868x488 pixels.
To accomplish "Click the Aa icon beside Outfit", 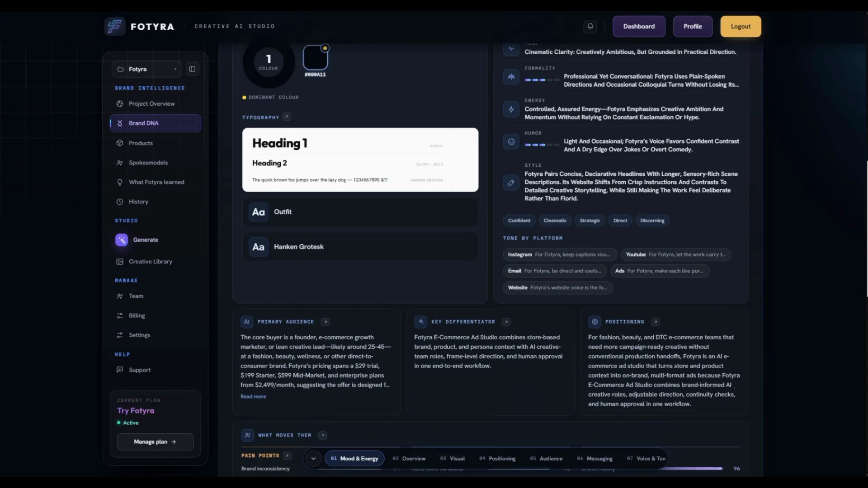I will pos(259,212).
